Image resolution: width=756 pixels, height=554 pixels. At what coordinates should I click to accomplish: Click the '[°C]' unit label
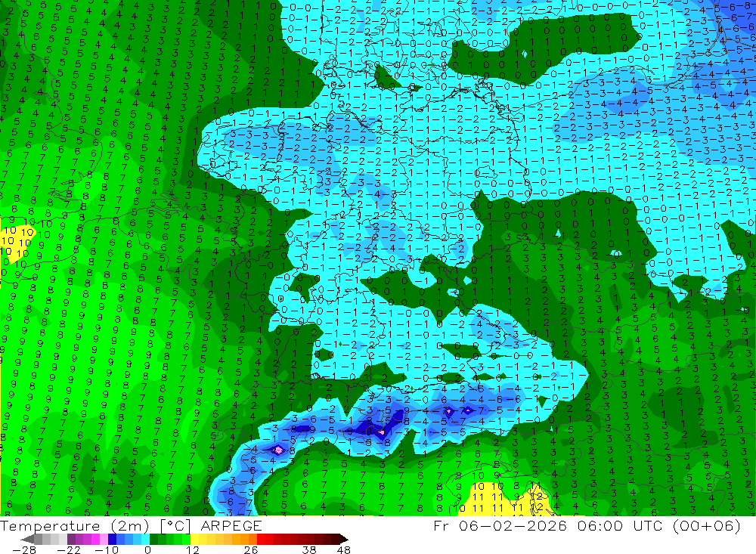pos(175,526)
